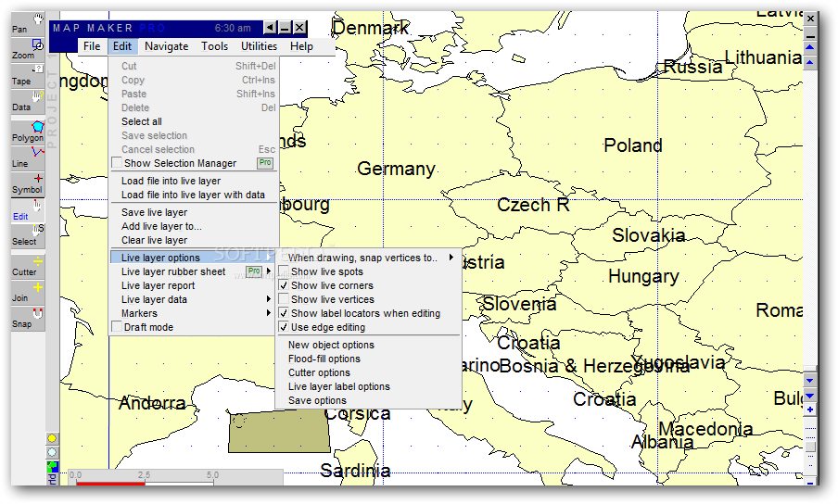The height and width of the screenshot is (504, 838).
Task: Select the Line drawing tool
Action: (x=28, y=157)
